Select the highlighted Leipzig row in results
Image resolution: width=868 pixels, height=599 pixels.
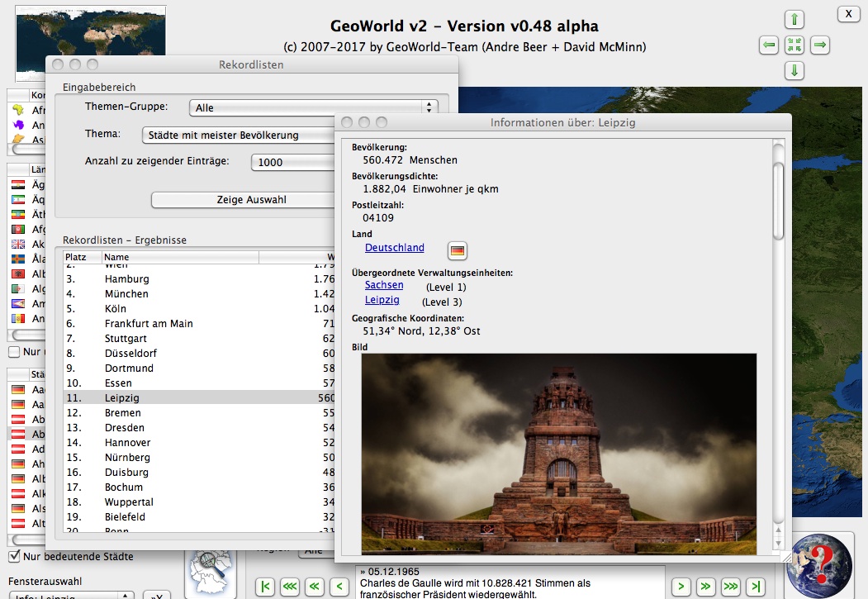(x=199, y=398)
